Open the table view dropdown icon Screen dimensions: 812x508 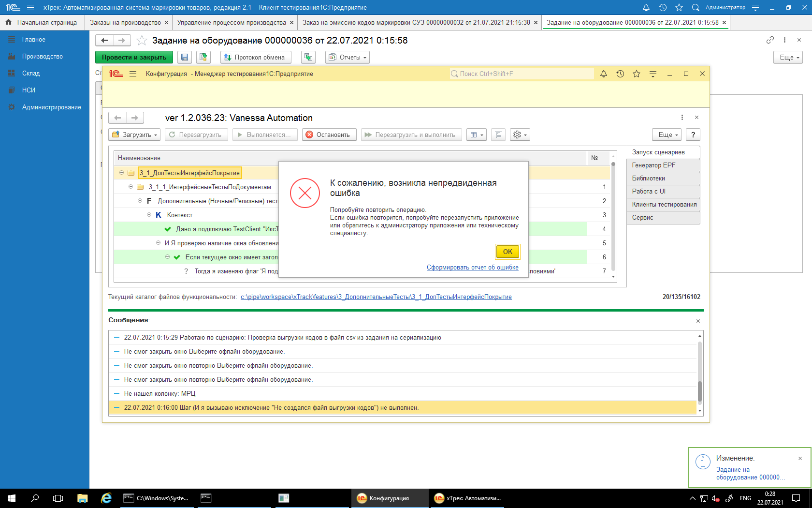pyautogui.click(x=477, y=134)
